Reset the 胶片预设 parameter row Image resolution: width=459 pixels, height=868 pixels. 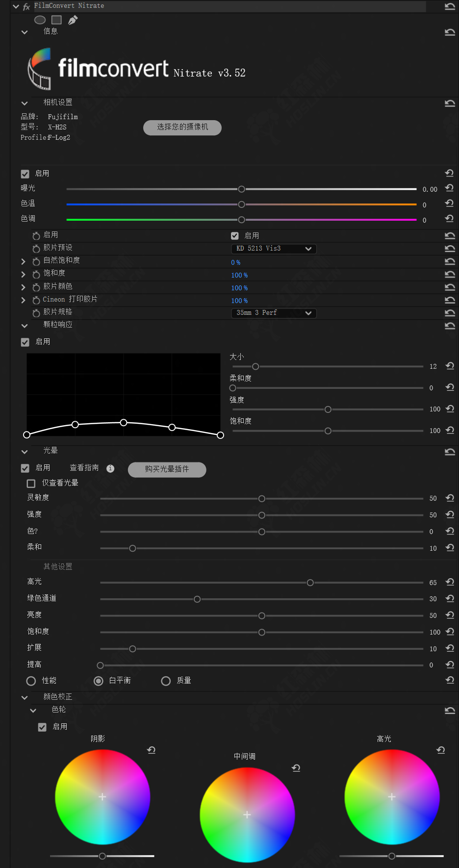click(x=450, y=249)
